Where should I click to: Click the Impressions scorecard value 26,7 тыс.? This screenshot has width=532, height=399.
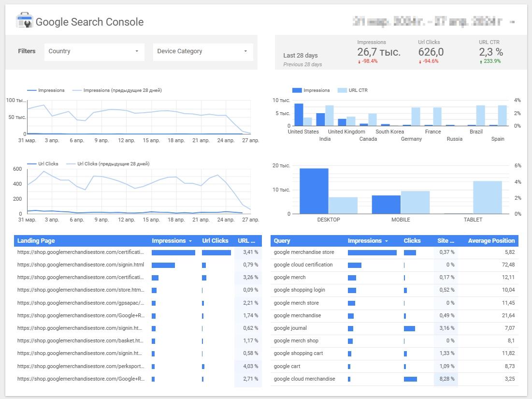pos(379,52)
